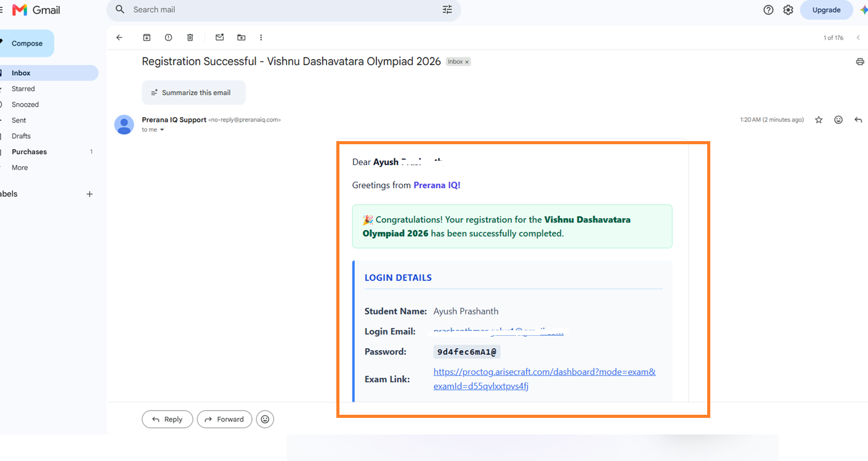Report this email as spam
This screenshot has height=461, width=868.
168,38
